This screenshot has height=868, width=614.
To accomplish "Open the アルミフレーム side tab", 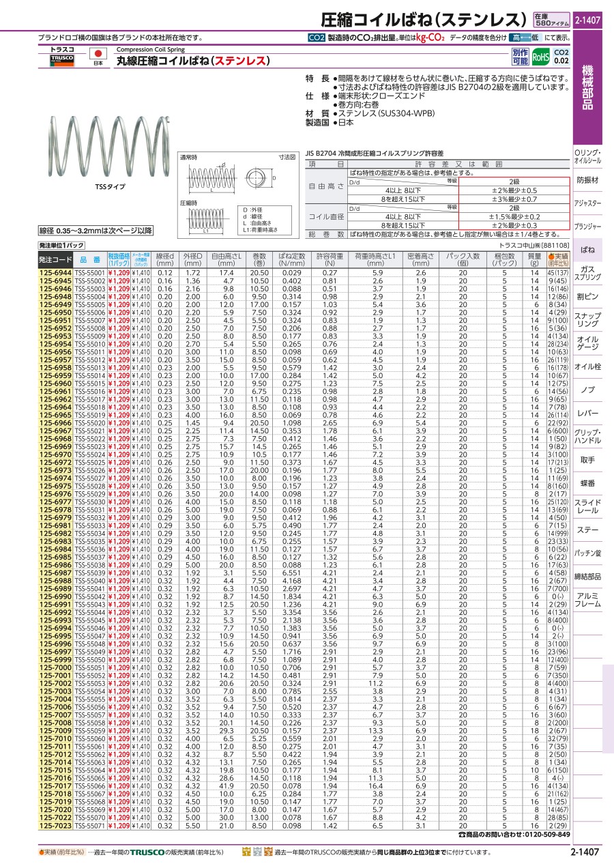I will coord(588,600).
